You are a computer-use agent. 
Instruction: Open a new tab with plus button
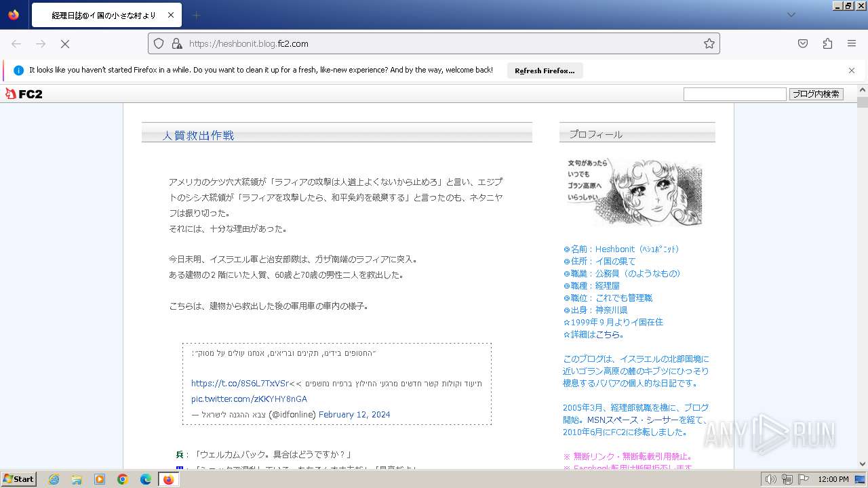196,15
